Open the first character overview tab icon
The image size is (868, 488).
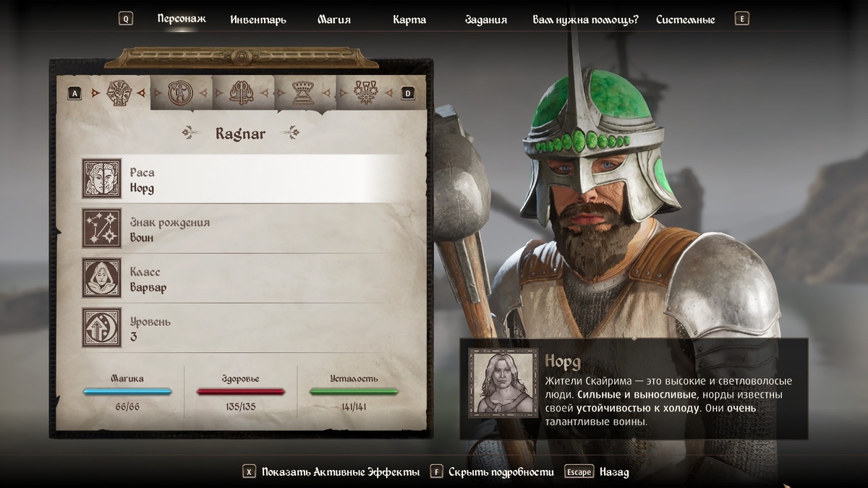coord(119,93)
